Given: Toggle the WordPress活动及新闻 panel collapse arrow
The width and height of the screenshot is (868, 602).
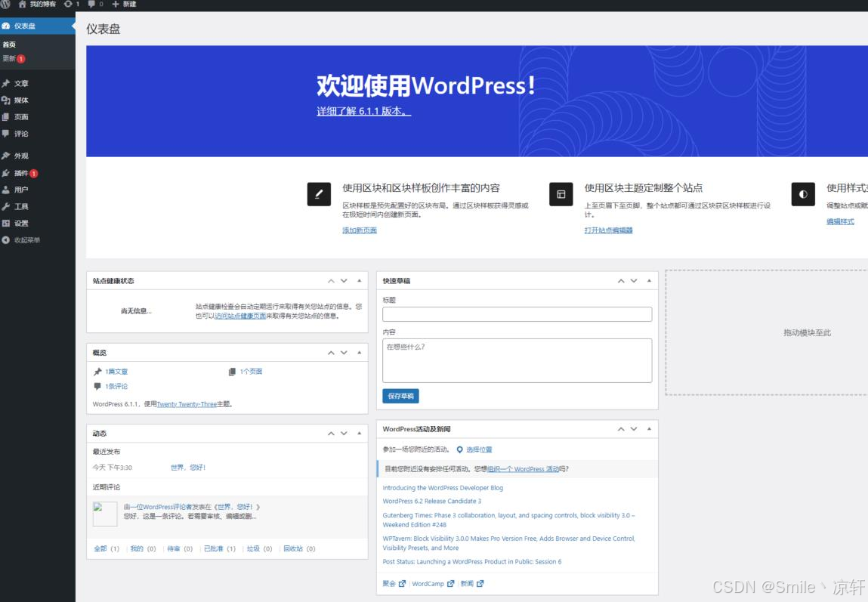Looking at the screenshot, I should tap(650, 429).
